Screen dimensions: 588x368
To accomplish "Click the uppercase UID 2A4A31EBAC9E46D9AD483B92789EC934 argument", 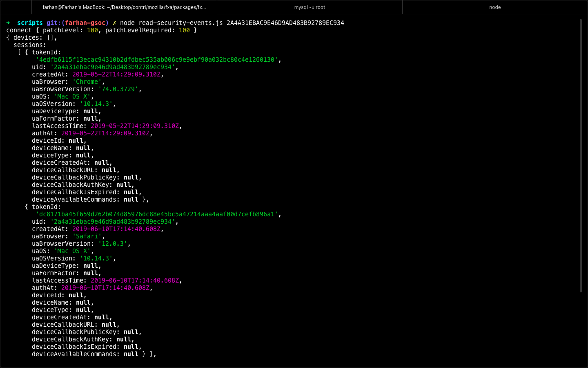I will coord(285,23).
